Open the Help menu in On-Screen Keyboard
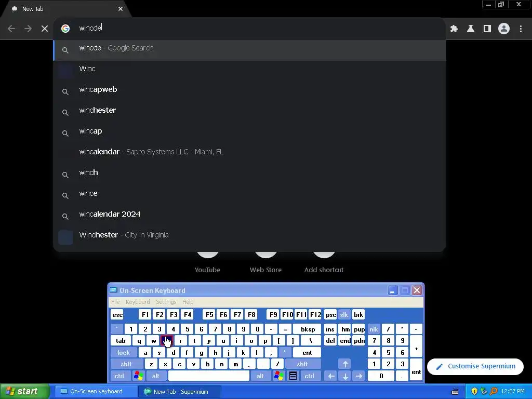 tap(188, 302)
